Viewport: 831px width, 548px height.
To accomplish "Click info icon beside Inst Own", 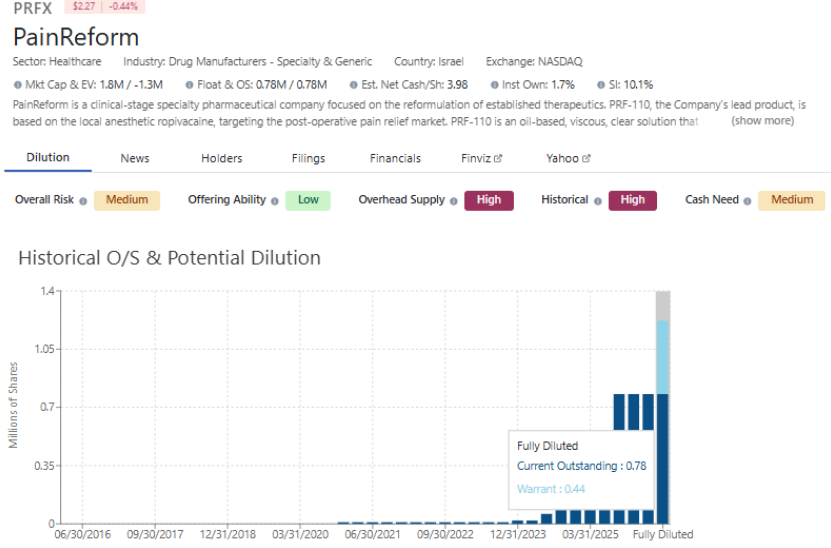I will pos(494,85).
